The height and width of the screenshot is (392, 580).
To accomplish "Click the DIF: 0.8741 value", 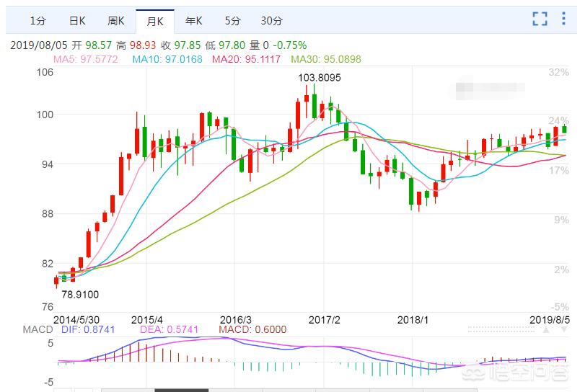I will (88, 329).
